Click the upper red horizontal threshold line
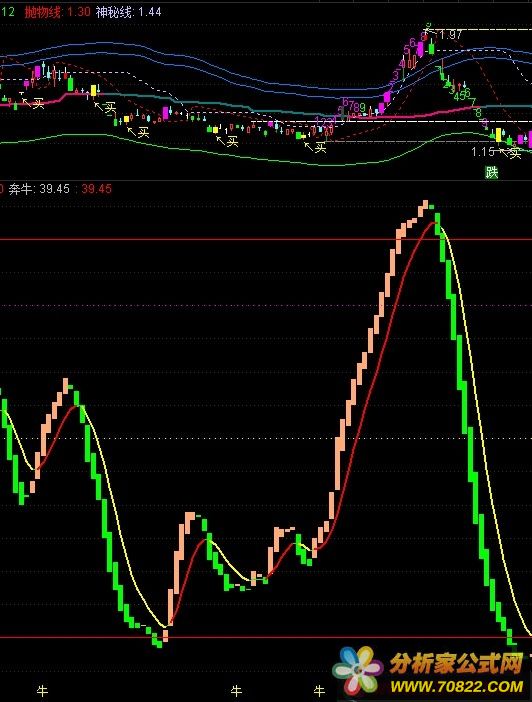The image size is (532, 702). 266,239
